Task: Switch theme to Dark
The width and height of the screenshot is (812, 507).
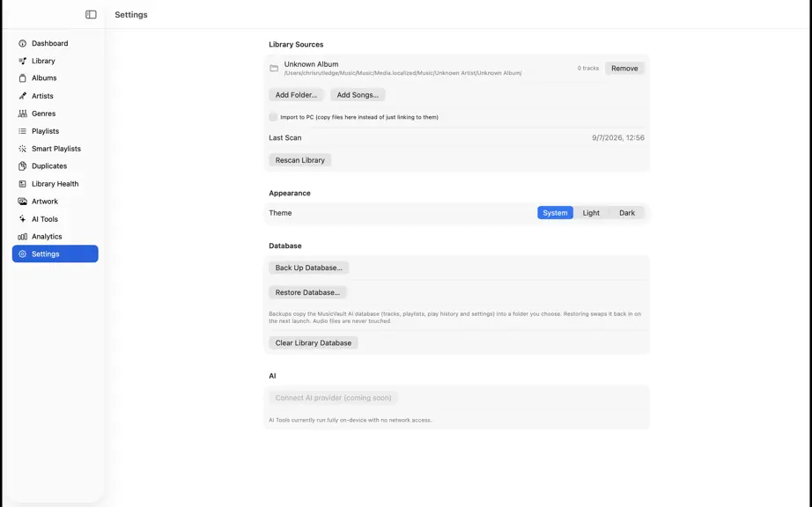Action: pyautogui.click(x=626, y=213)
